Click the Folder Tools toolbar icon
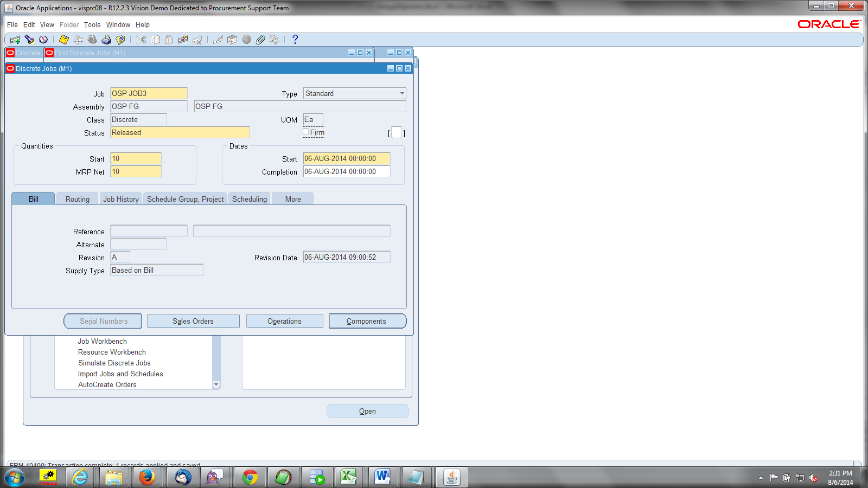The width and height of the screenshot is (868, 488). coord(275,40)
